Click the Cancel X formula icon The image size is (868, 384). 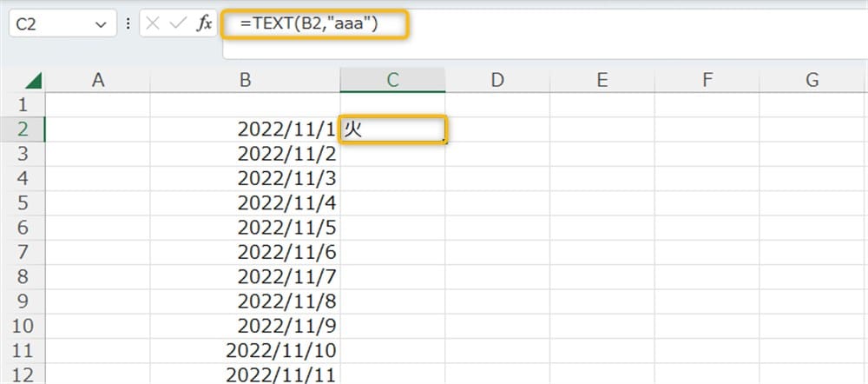[x=154, y=23]
